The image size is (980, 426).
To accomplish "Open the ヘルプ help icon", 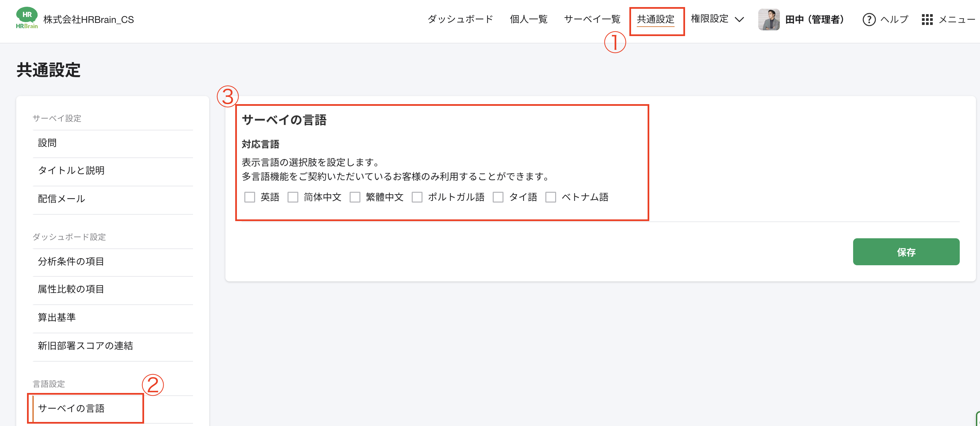I will 870,20.
